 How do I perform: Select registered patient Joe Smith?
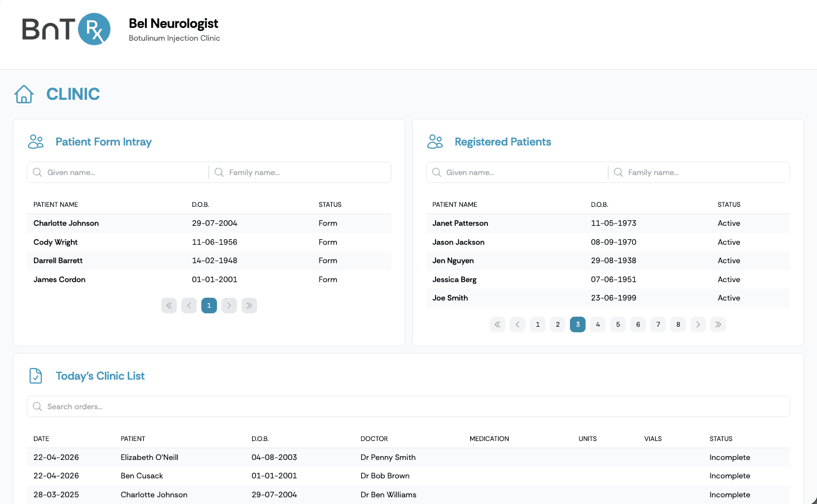pos(608,298)
